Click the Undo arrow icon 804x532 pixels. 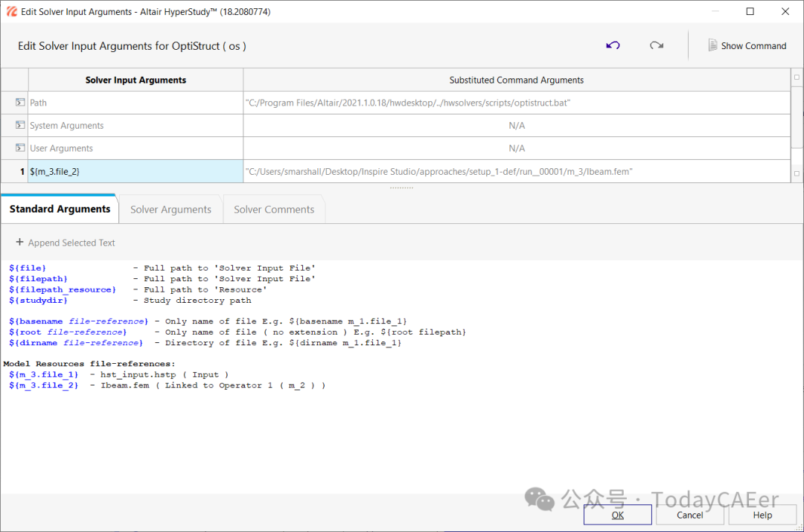[613, 45]
